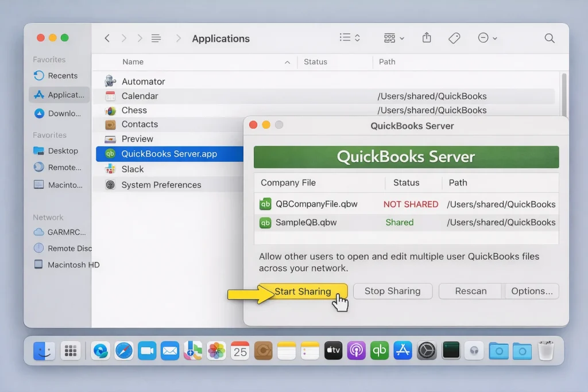Toggle the Name column sort caret
Viewport: 588px width, 392px height.
tap(287, 62)
